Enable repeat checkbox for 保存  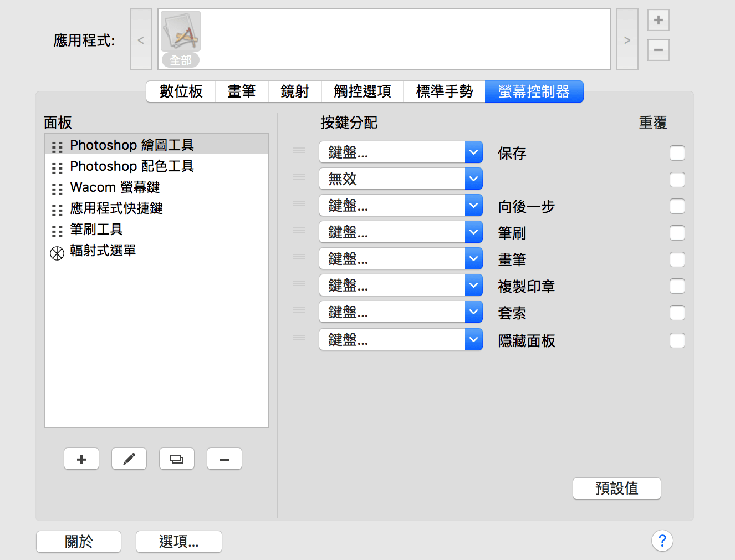[677, 153]
